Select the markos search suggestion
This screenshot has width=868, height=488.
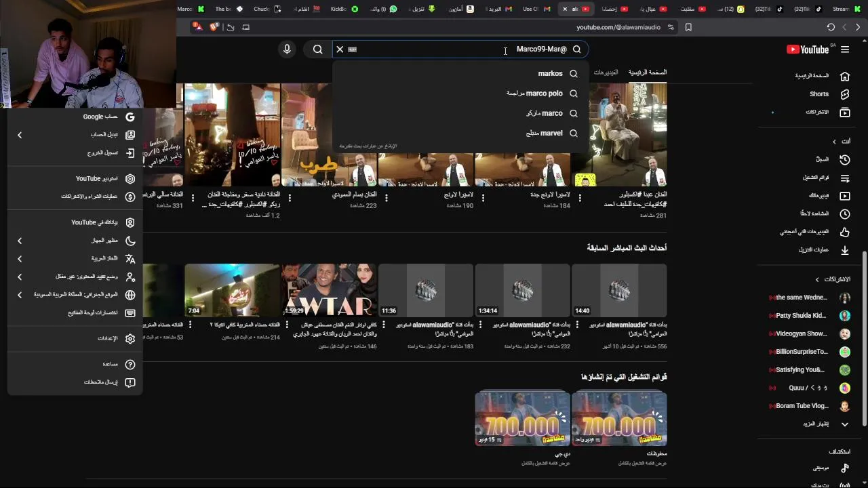(461, 73)
